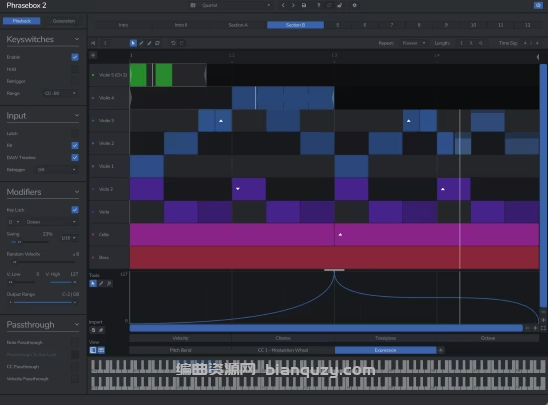Click the add lane plus icon above Violin 5
Screen dimensions: 548x405
[93, 55]
